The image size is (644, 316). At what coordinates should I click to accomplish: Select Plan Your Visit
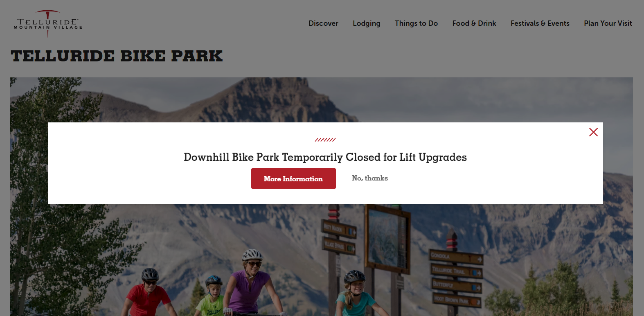[x=608, y=23]
